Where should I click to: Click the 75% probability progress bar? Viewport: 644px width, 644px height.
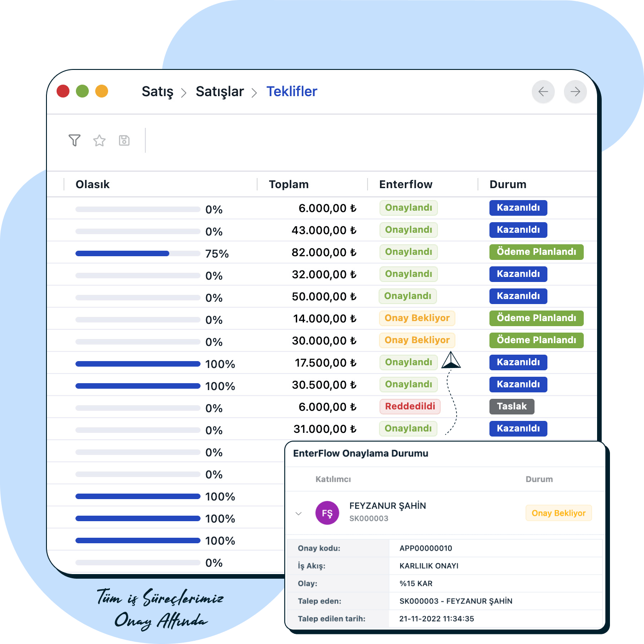[x=138, y=253]
